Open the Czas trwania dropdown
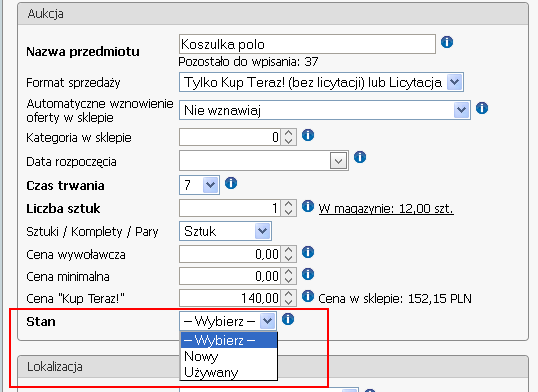Viewport: 538px width, 392px height. [199, 185]
